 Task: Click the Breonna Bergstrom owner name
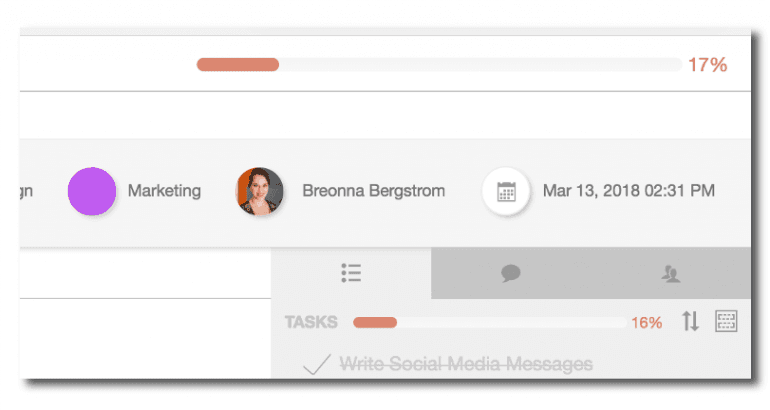click(373, 191)
